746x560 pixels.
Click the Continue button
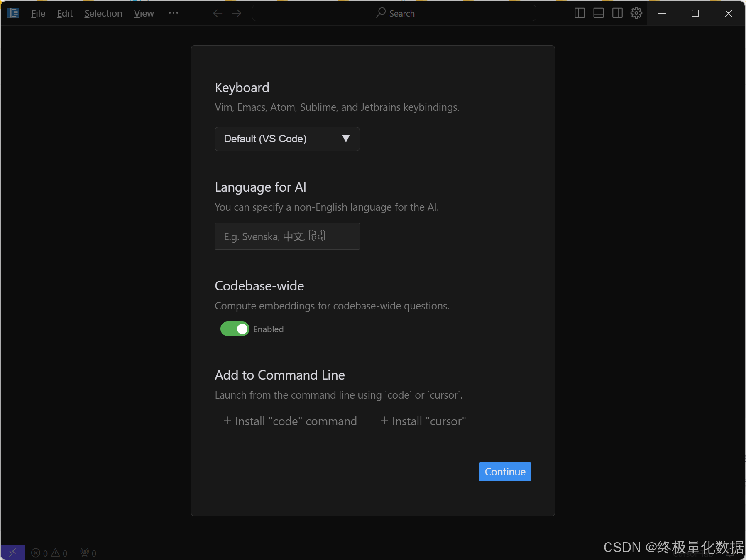[505, 472]
